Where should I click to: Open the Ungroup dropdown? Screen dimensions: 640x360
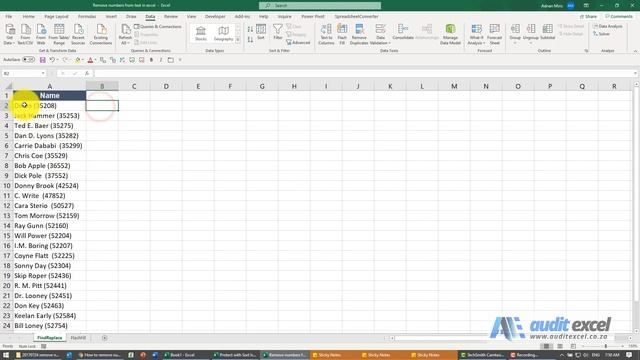point(531,33)
